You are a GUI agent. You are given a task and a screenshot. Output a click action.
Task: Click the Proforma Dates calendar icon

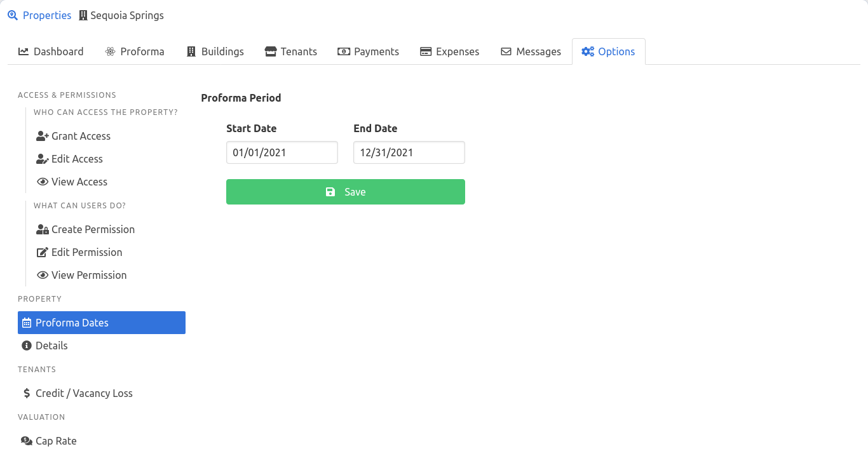(27, 323)
